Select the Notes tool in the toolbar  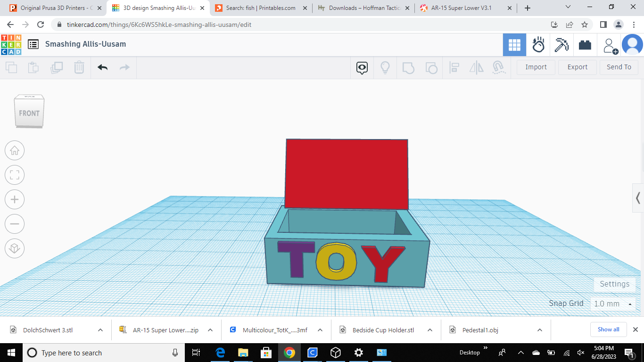point(362,67)
